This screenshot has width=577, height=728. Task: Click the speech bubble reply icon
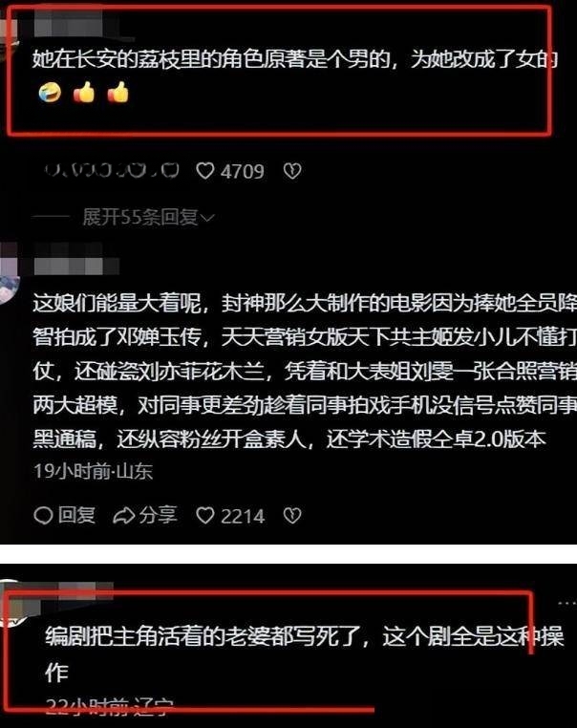(x=43, y=515)
